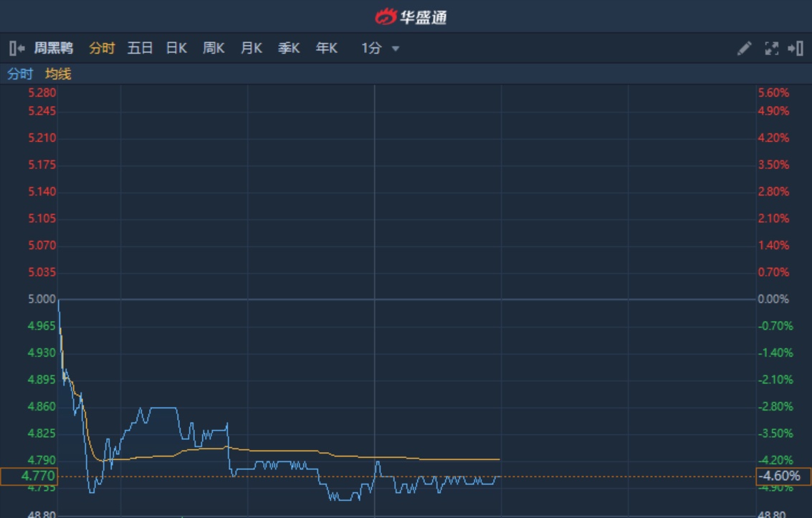The width and height of the screenshot is (812, 518).
Task: Click the 5.280 top price label
Action: 42,92
